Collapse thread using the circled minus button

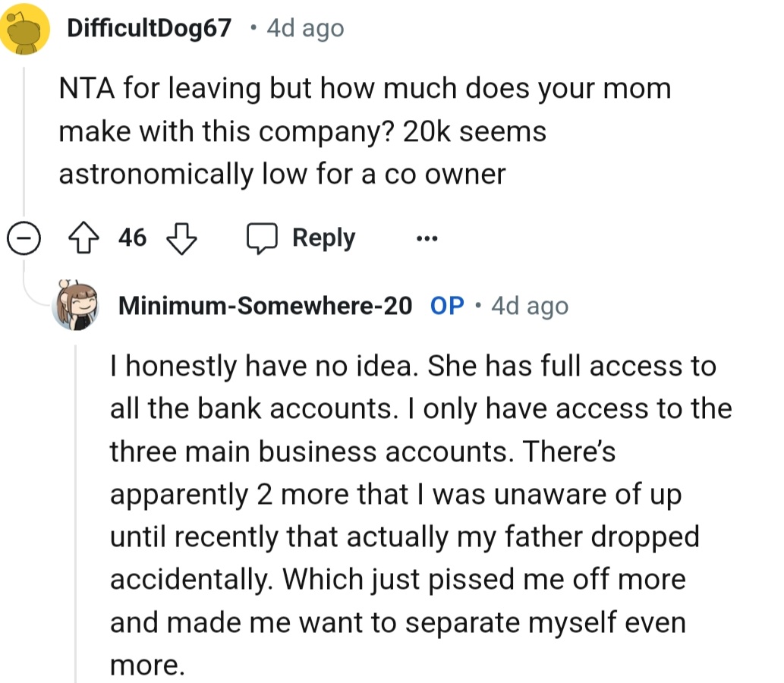(24, 239)
